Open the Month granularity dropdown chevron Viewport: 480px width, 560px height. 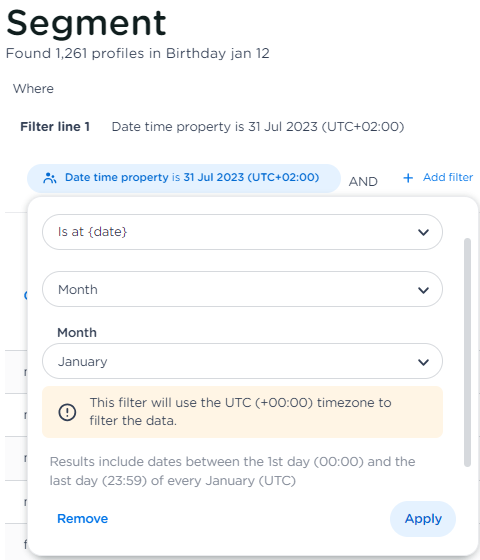pos(423,290)
